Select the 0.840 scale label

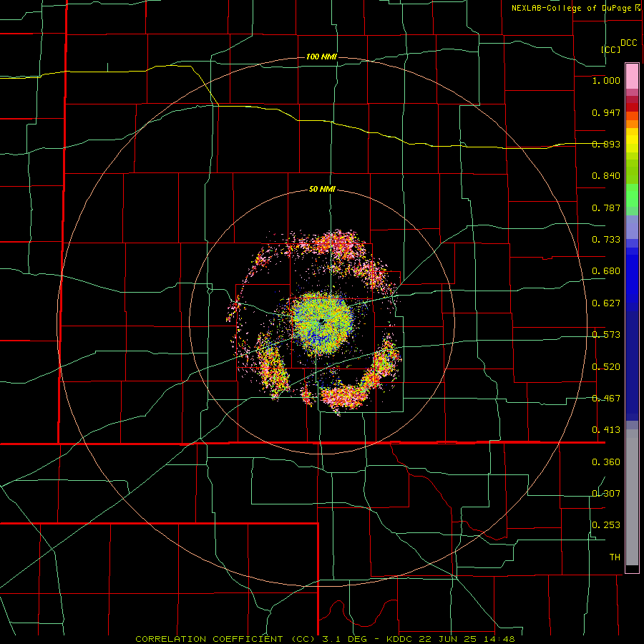[606, 176]
